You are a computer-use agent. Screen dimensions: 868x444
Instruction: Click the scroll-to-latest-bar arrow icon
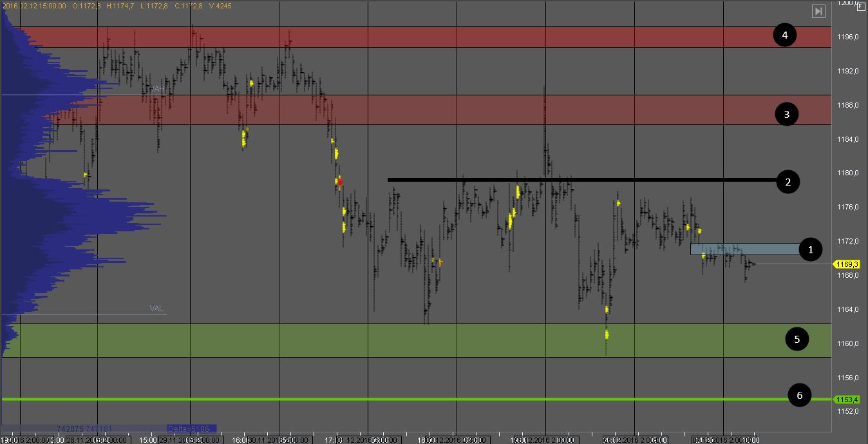click(818, 11)
